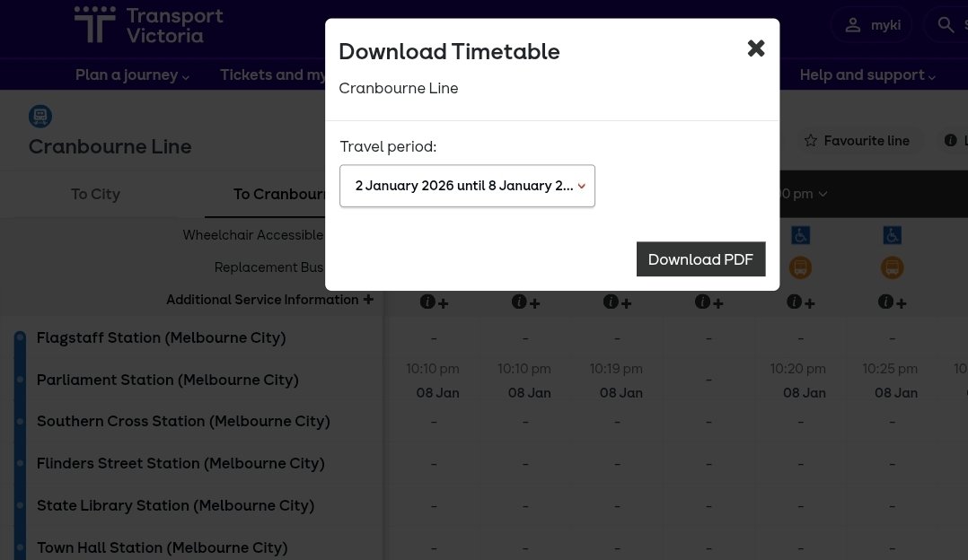Expand the Help and support menu
This screenshot has height=560, width=968.
(867, 75)
